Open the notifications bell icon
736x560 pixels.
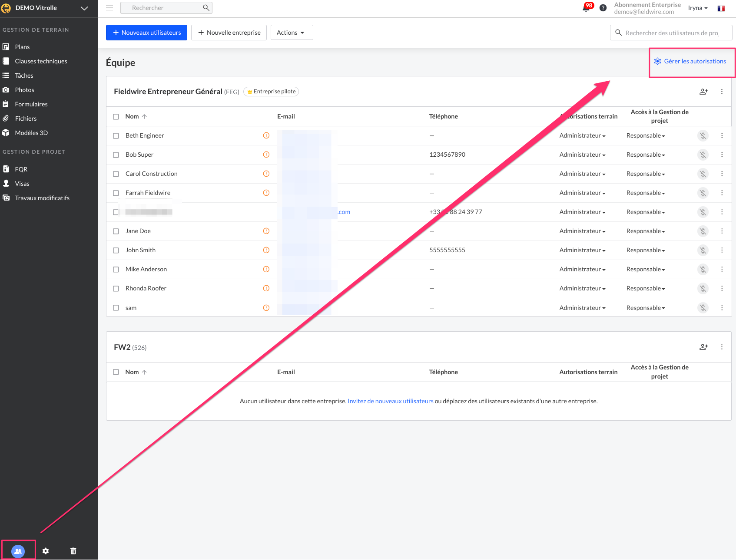pos(586,8)
